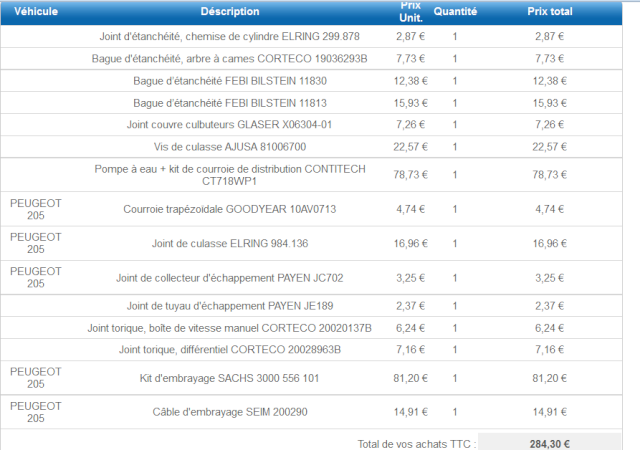Select Joint torique boîte de vitesse CORTECO 20020137B
The image size is (640, 450).
tap(229, 328)
